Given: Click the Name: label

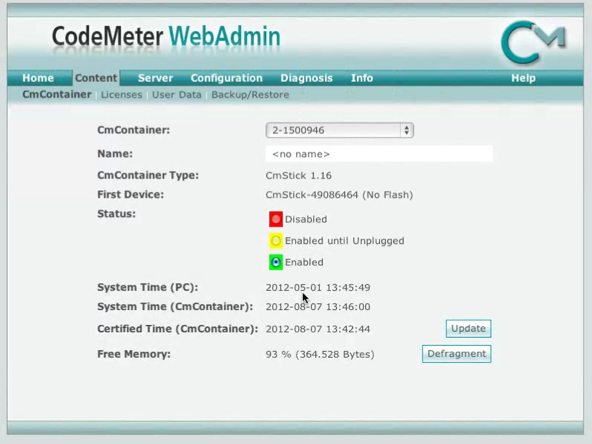Looking at the screenshot, I should pos(115,154).
